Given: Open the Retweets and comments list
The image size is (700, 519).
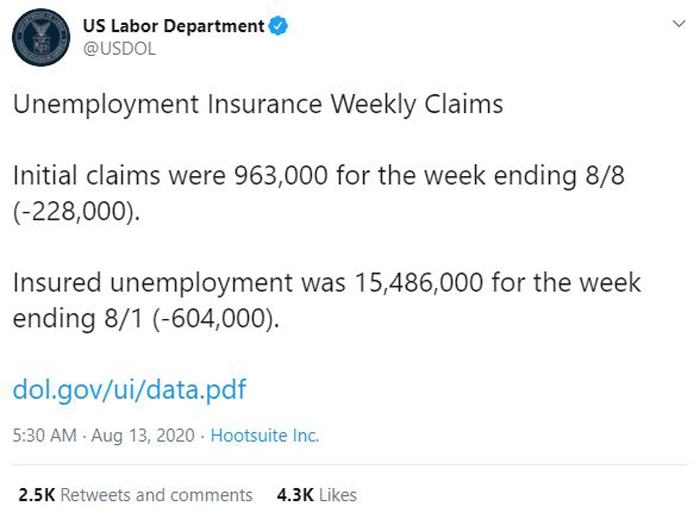Looking at the screenshot, I should pyautogui.click(x=156, y=495).
